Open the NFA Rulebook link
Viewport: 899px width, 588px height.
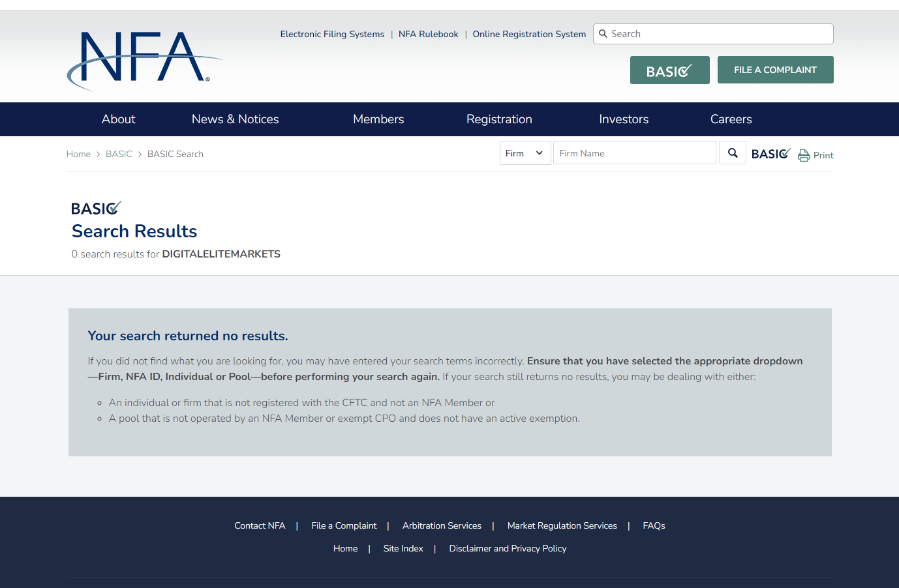pyautogui.click(x=429, y=34)
